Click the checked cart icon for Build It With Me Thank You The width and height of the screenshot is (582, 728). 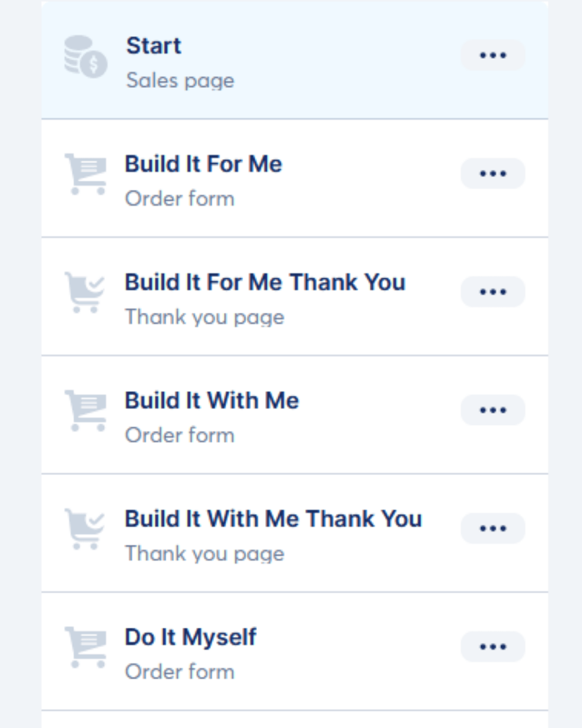click(x=85, y=529)
